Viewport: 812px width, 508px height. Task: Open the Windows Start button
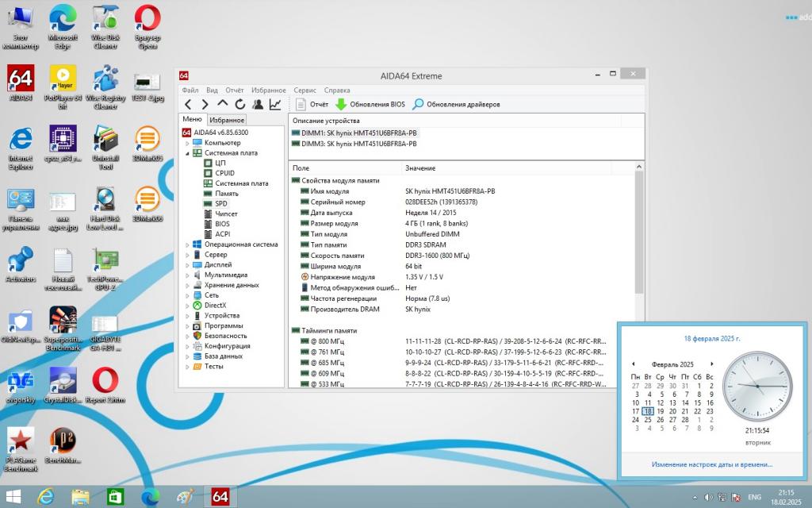pos(13,497)
